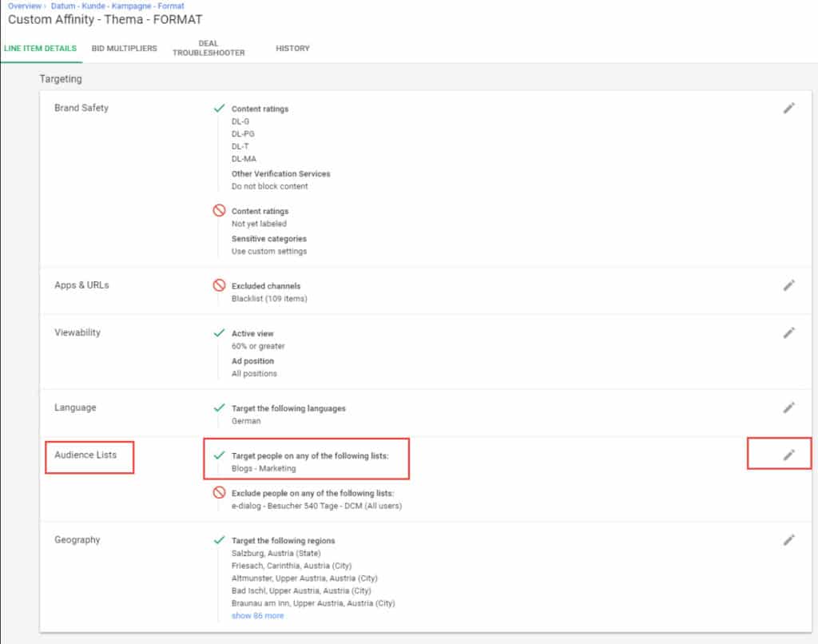
Task: Open the Viewability edit pencil
Action: [x=788, y=332]
